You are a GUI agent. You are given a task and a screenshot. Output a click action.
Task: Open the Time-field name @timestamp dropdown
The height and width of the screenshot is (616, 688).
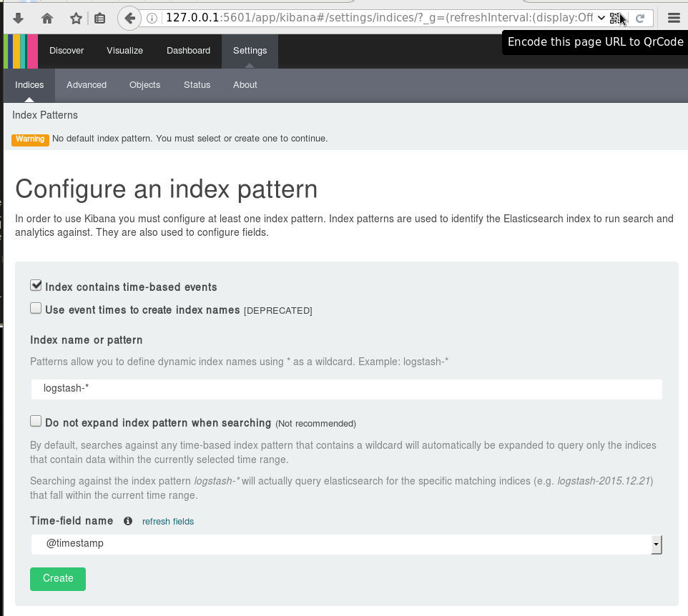coord(346,544)
